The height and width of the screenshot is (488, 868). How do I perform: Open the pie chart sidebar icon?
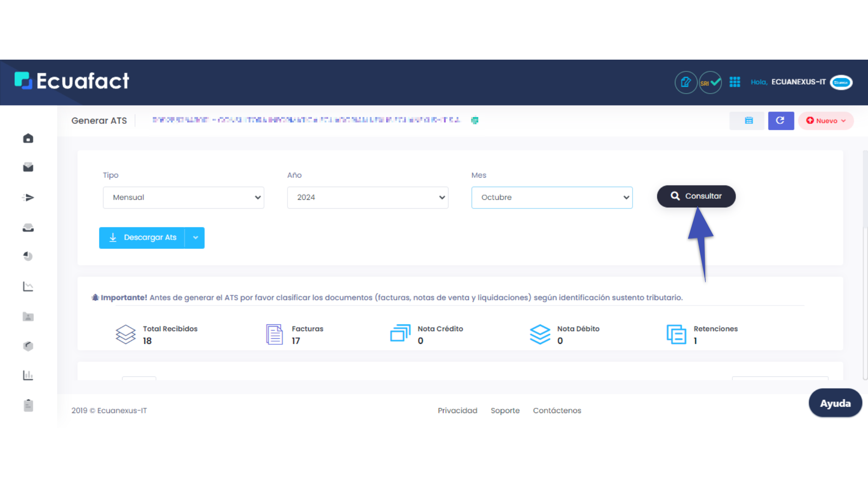point(28,256)
